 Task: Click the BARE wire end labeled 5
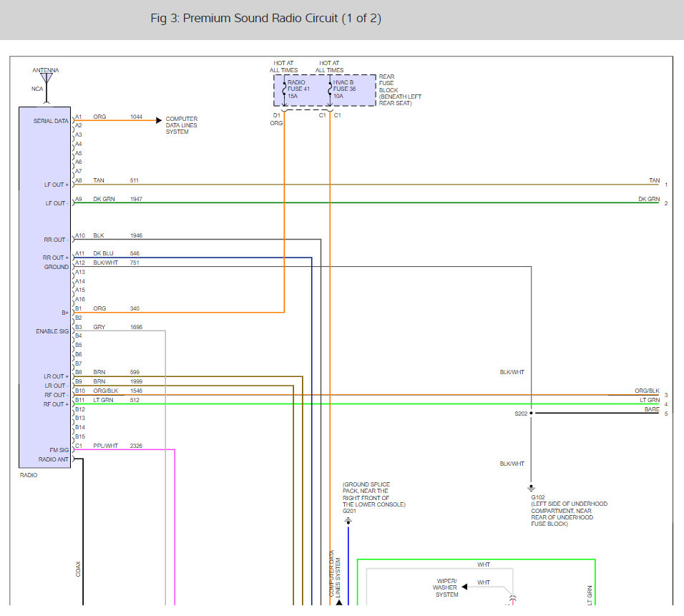[656, 411]
